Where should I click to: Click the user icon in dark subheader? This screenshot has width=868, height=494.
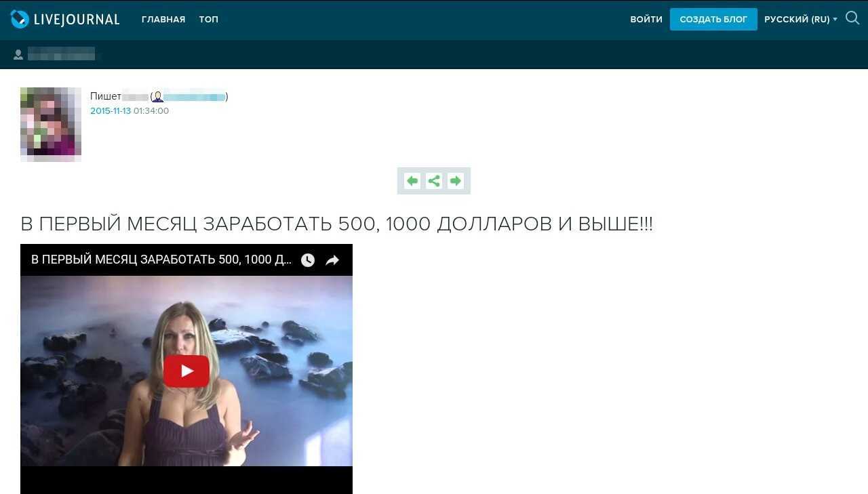(x=18, y=54)
